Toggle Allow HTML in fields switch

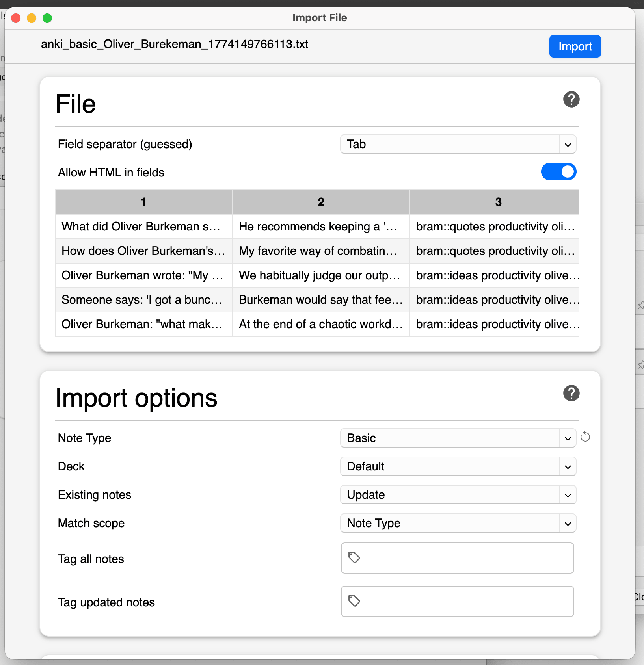(x=558, y=172)
